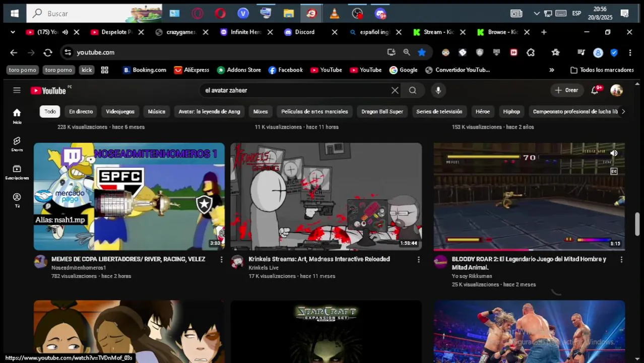Go to YouTube home via logo

[x=48, y=91]
